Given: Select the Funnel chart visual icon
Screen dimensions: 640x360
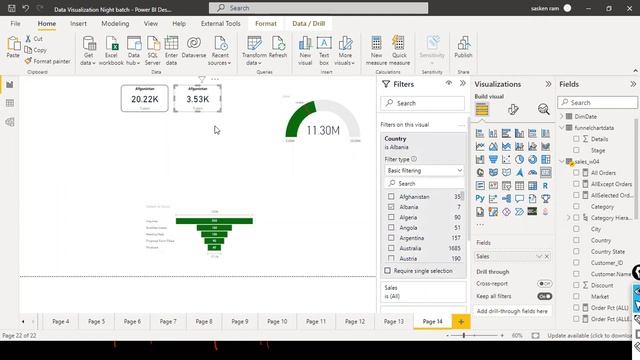Looking at the screenshot, I should click(493, 160).
